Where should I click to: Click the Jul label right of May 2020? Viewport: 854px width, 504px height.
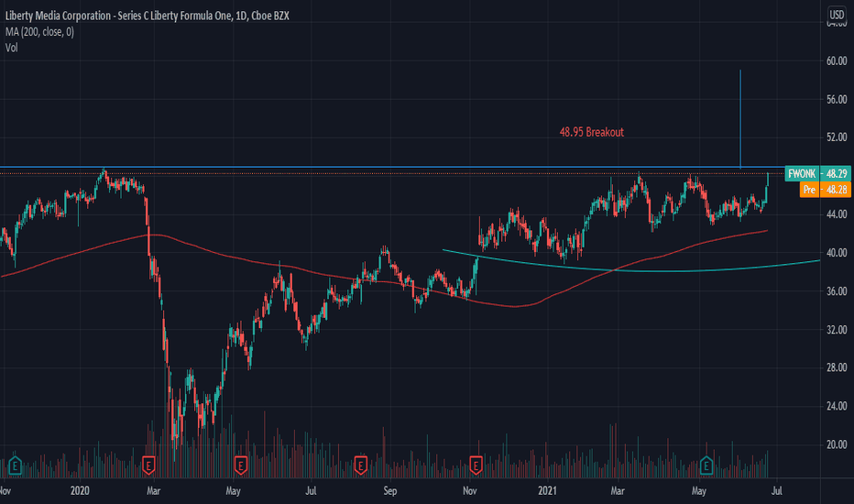[x=311, y=491]
